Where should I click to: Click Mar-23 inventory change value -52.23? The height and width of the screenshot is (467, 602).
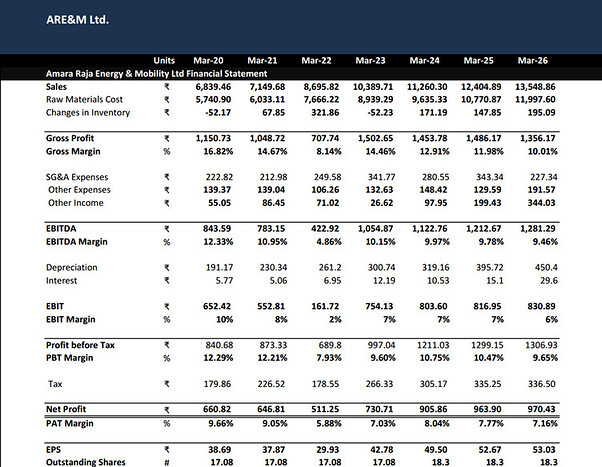point(380,113)
